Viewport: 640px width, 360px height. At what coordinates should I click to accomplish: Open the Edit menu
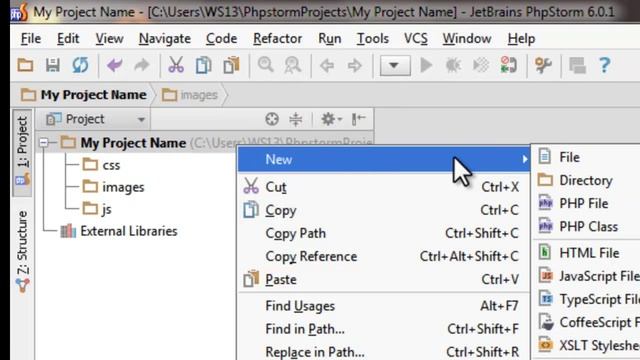click(x=68, y=39)
